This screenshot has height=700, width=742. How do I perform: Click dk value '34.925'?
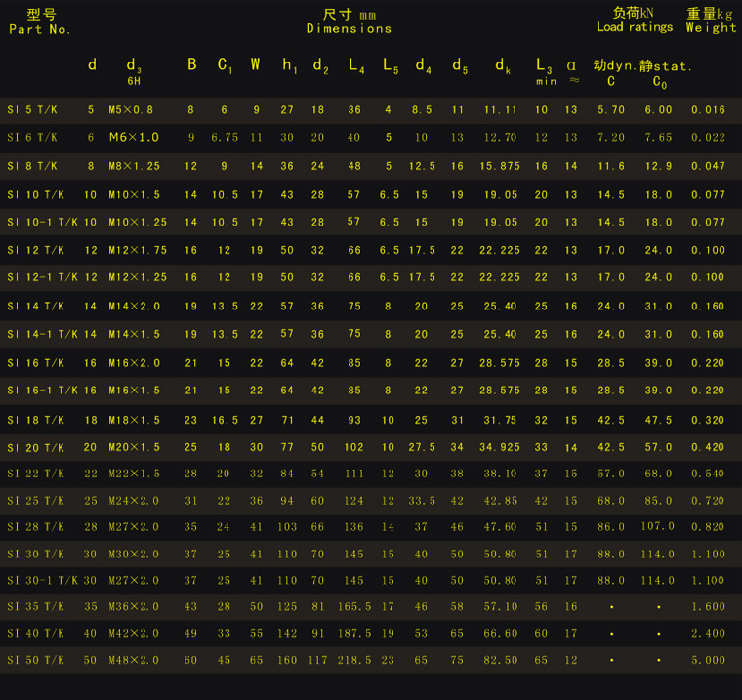pos(500,448)
